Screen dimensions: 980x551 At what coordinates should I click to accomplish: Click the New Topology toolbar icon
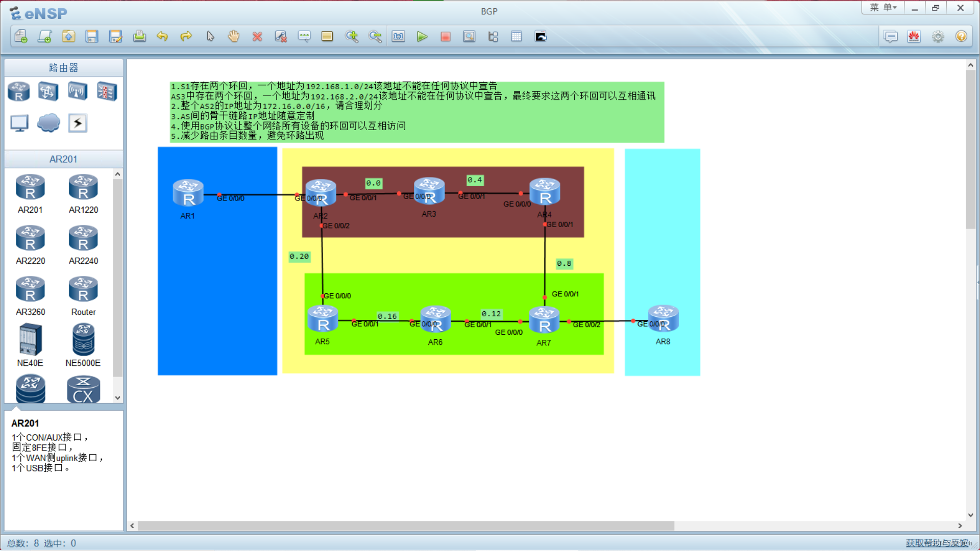(21, 36)
